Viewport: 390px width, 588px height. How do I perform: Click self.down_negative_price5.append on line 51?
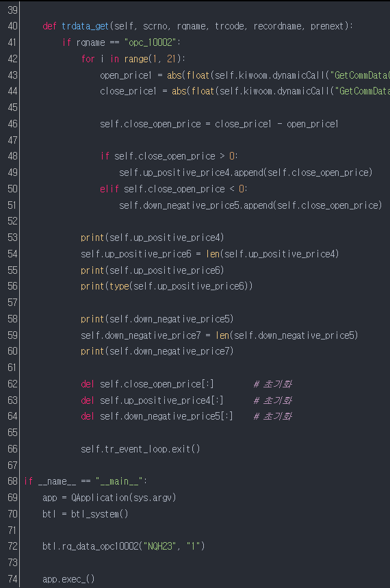[x=196, y=205]
